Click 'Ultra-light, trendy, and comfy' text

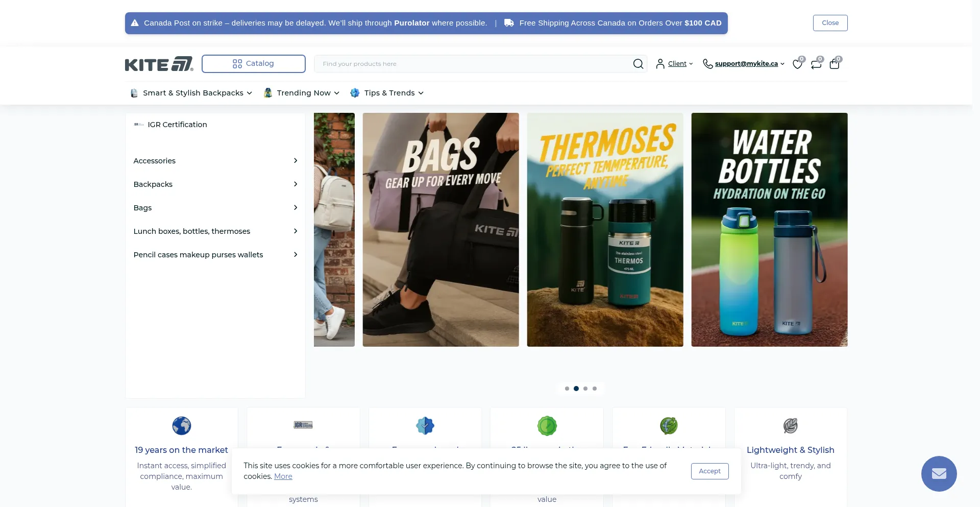[x=790, y=471]
